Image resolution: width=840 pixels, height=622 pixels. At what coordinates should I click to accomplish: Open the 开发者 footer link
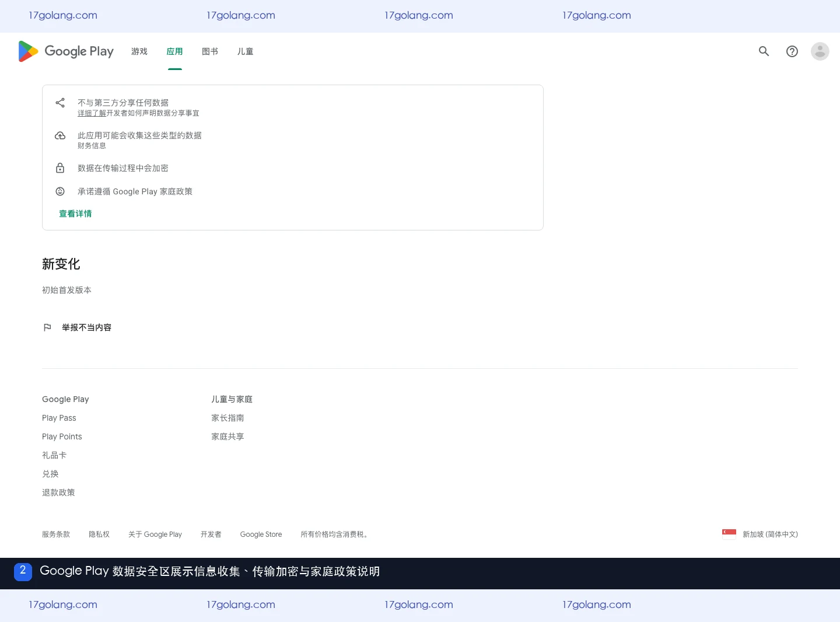point(211,534)
